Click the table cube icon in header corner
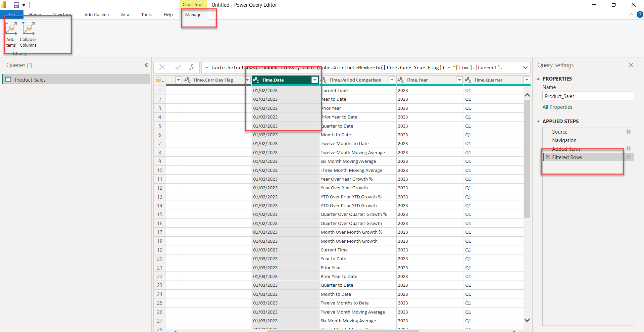Viewport: 644px width, 332px height. (x=160, y=80)
